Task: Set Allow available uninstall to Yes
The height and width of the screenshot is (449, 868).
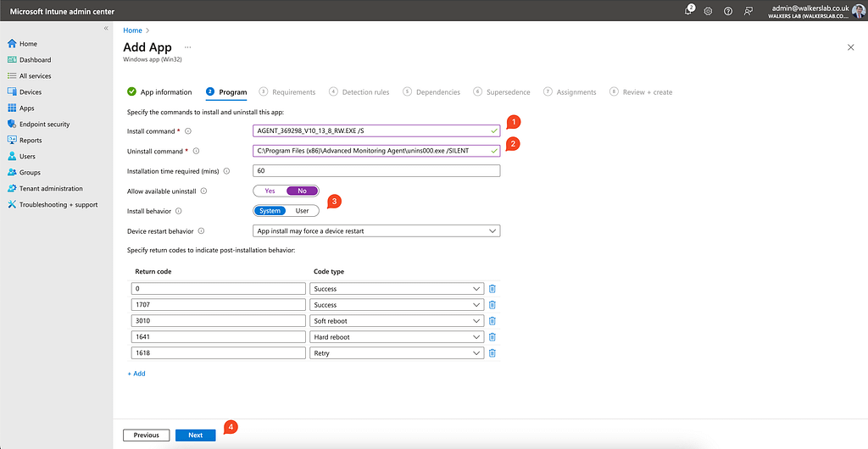Action: tap(270, 191)
